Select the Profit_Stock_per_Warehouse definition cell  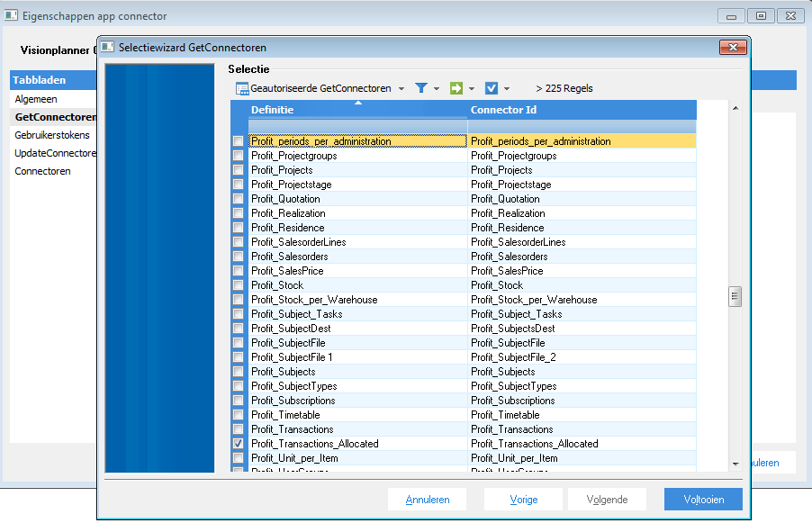tap(358, 300)
